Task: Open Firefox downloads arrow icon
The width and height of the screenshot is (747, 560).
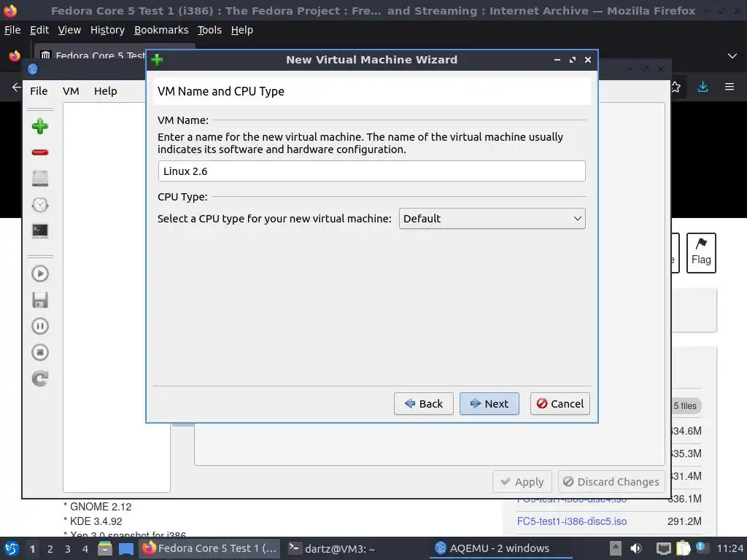Action: (703, 87)
